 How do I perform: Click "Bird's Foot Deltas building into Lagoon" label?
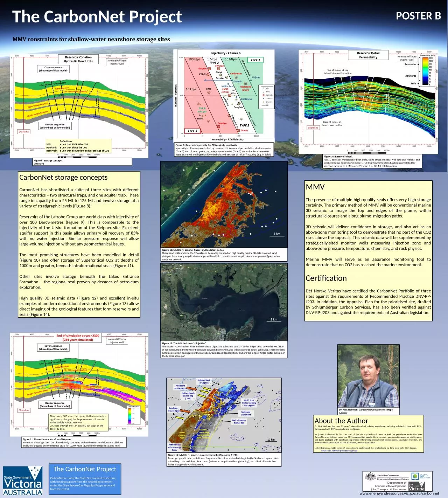pyautogui.click(x=249, y=403)
